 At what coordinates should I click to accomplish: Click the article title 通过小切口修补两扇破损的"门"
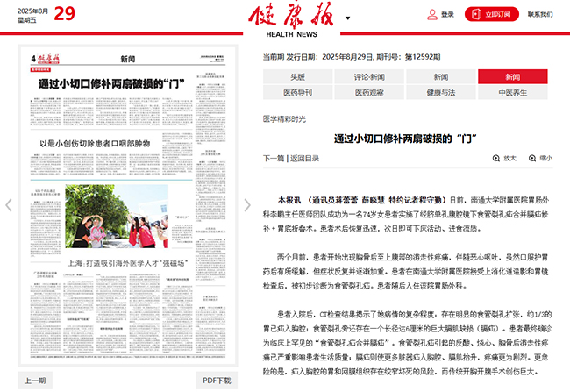pos(405,139)
